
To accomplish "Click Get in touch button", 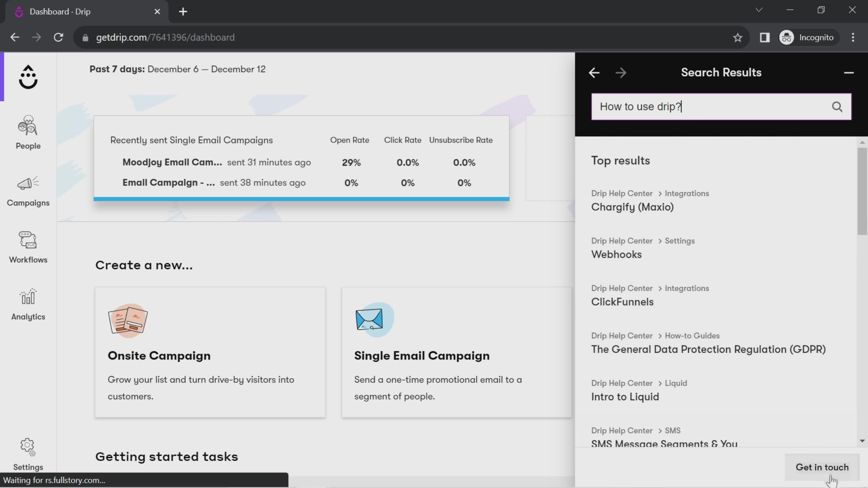I will (x=822, y=468).
